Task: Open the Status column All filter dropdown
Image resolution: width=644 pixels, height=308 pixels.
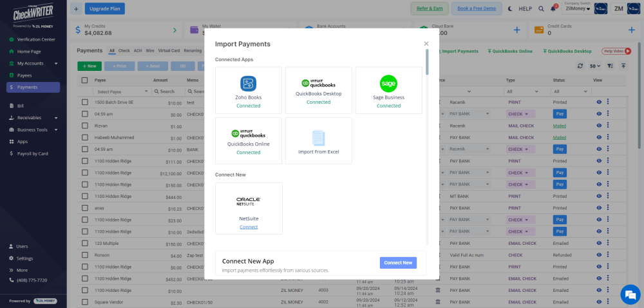Action: 571,91
